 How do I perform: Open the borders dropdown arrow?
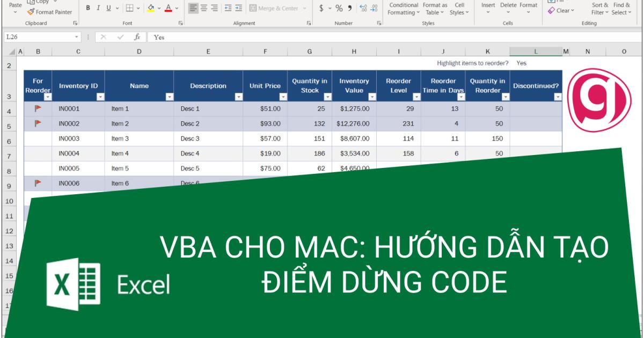138,8
